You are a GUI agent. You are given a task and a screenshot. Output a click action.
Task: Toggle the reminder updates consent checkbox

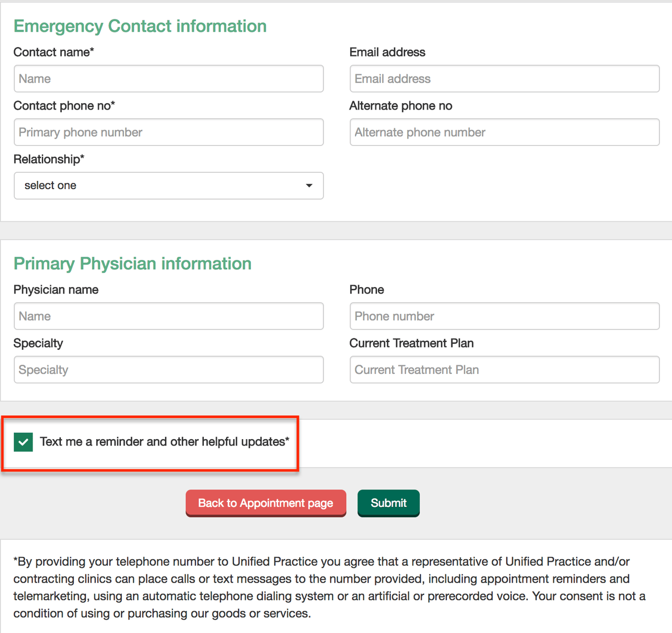coord(23,442)
